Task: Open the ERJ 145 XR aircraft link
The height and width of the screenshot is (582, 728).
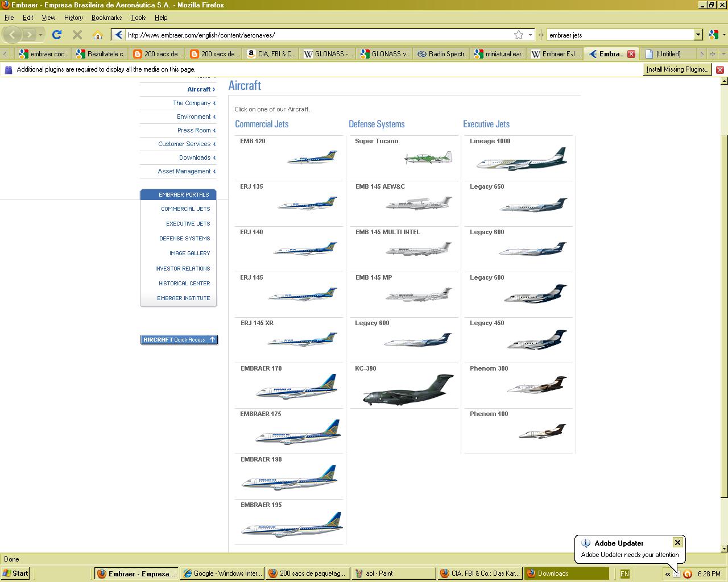Action: 257,323
